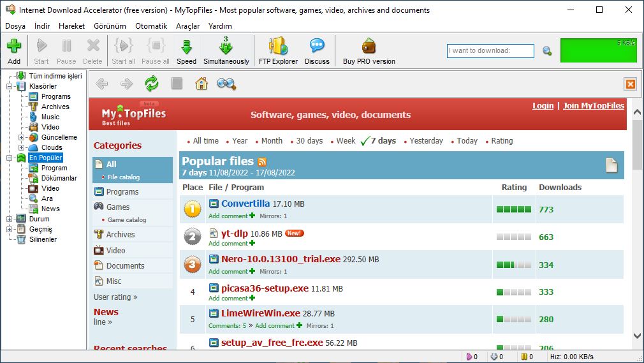Click the page vertical scrollbar down arrow
The image size is (644, 363).
(x=637, y=336)
